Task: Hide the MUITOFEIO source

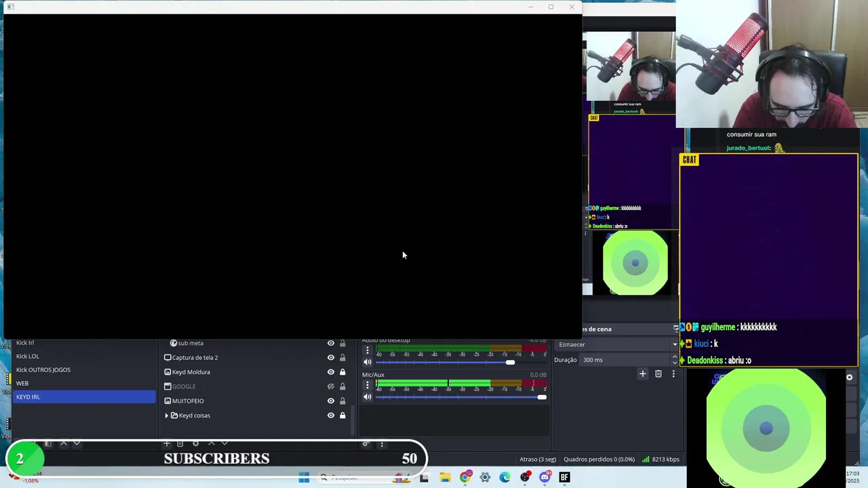Action: click(x=331, y=401)
